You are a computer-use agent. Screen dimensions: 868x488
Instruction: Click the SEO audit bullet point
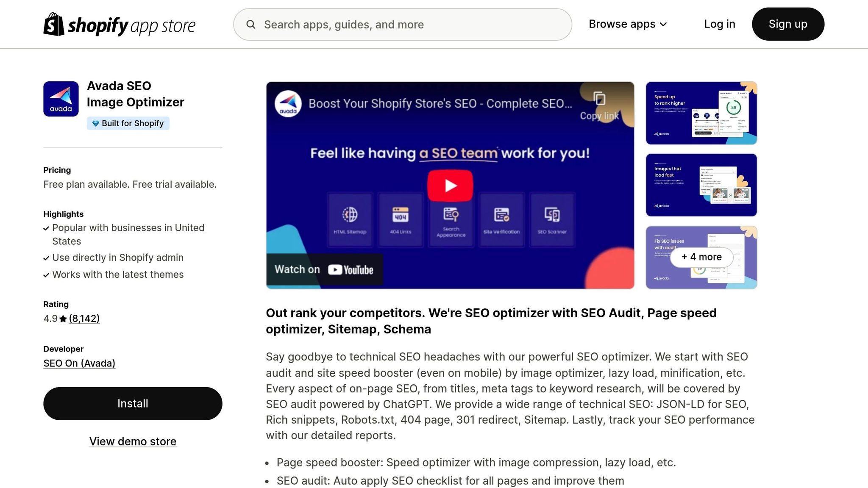(x=450, y=481)
